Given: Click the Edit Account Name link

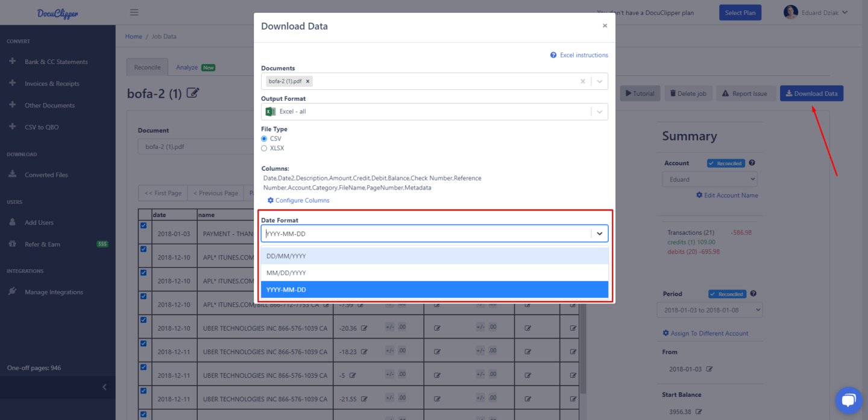Looking at the screenshot, I should [x=731, y=196].
